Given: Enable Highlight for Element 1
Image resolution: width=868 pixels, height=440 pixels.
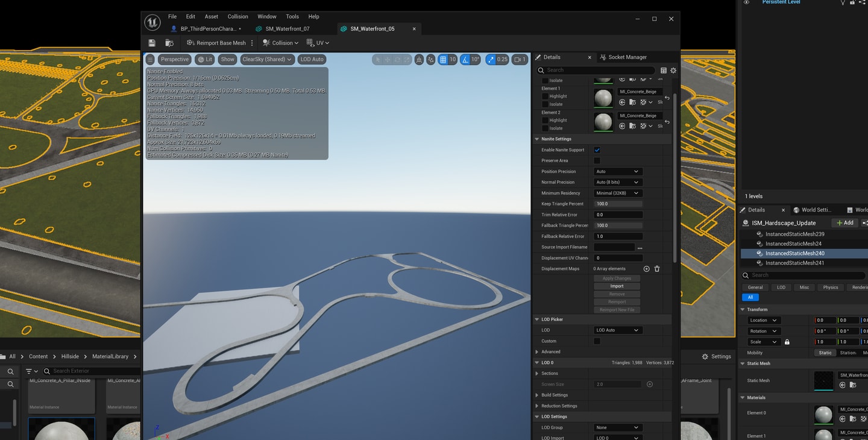Looking at the screenshot, I should click(545, 96).
